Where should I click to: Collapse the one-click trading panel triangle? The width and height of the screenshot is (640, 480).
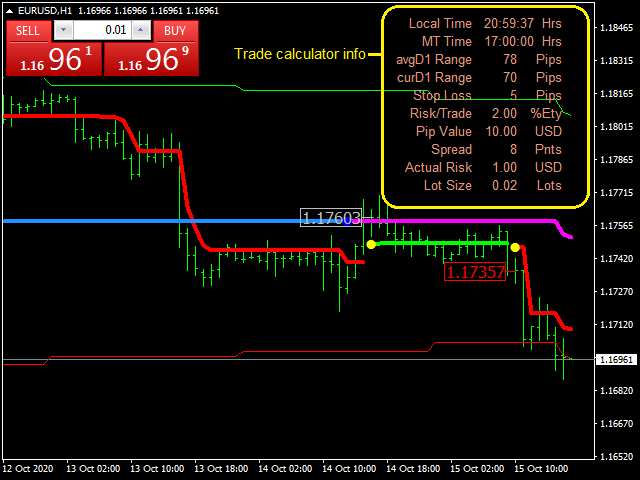(9, 11)
